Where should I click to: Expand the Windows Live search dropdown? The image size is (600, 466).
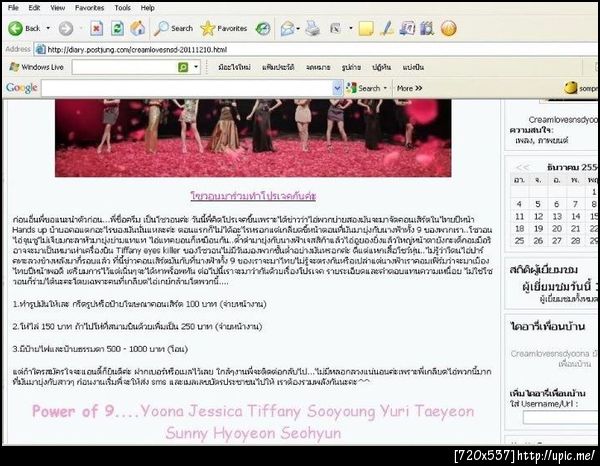point(196,67)
